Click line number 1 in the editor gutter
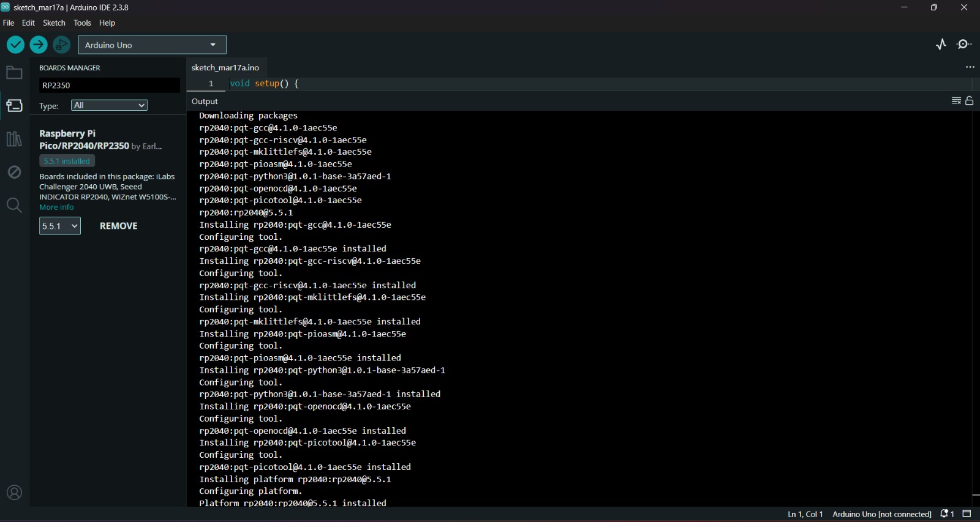This screenshot has height=522, width=980. 211,84
